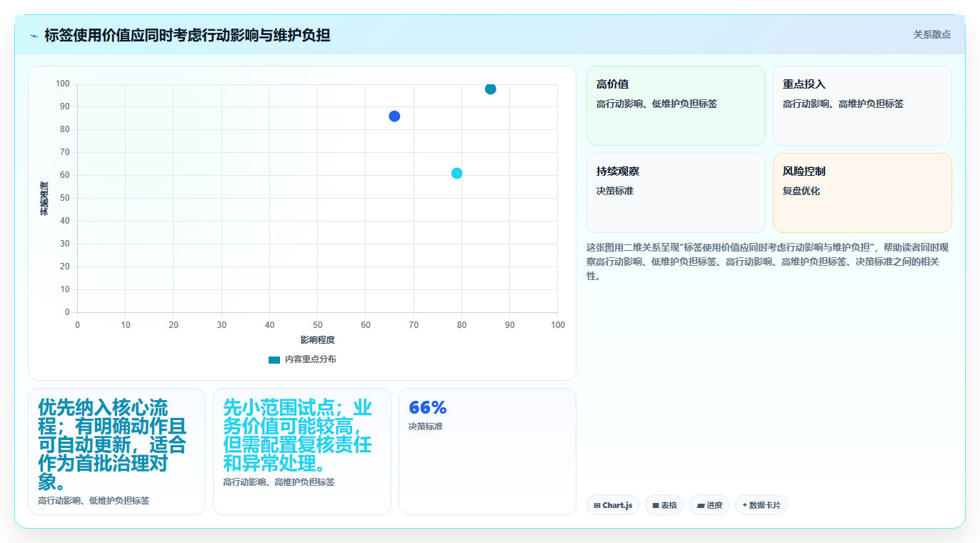Open the 重点投入 quadrant card
The height and width of the screenshot is (543, 980).
click(862, 106)
